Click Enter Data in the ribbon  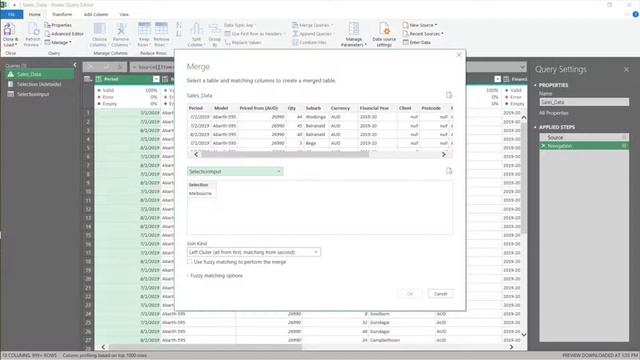pos(417,42)
